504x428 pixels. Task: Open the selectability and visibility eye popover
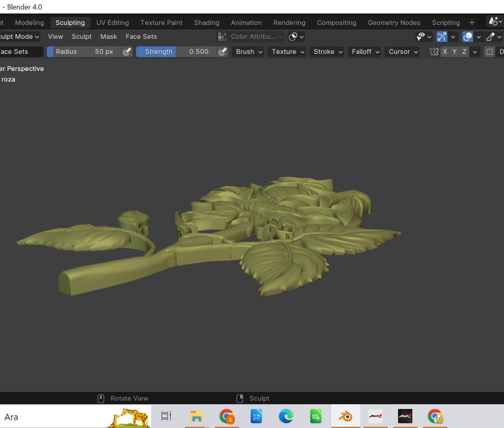pyautogui.click(x=424, y=37)
